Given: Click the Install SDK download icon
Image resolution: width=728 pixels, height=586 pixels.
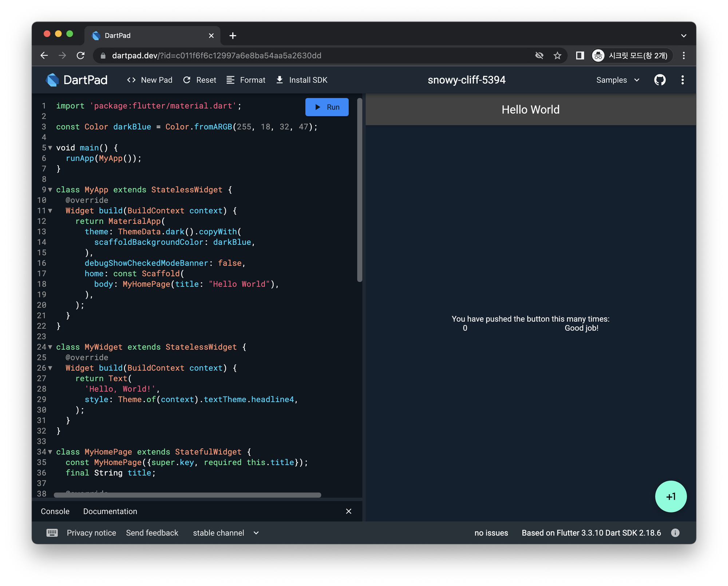Looking at the screenshot, I should point(280,80).
